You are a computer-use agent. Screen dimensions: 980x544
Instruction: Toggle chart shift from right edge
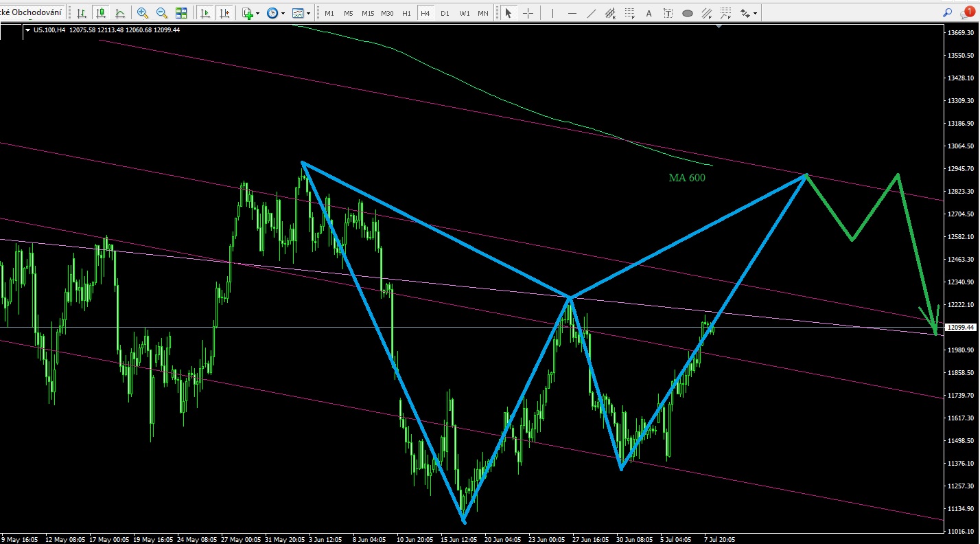click(x=224, y=13)
